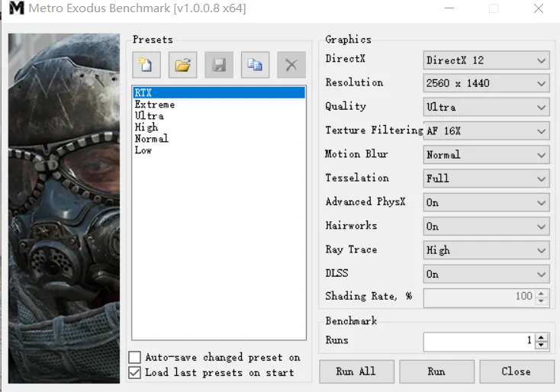
Task: Close the window with title bar X
Action: tap(538, 8)
